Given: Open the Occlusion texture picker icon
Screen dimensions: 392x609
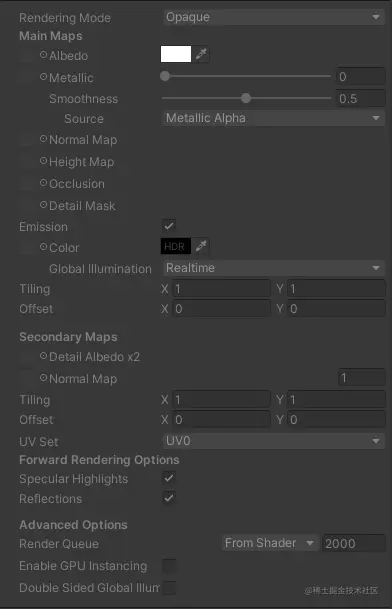Looking at the screenshot, I should click(x=44, y=183).
